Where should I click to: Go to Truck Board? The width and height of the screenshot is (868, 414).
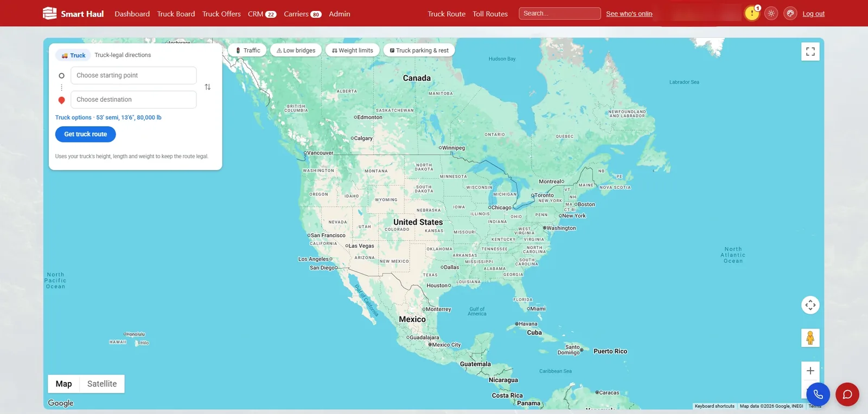click(x=176, y=14)
